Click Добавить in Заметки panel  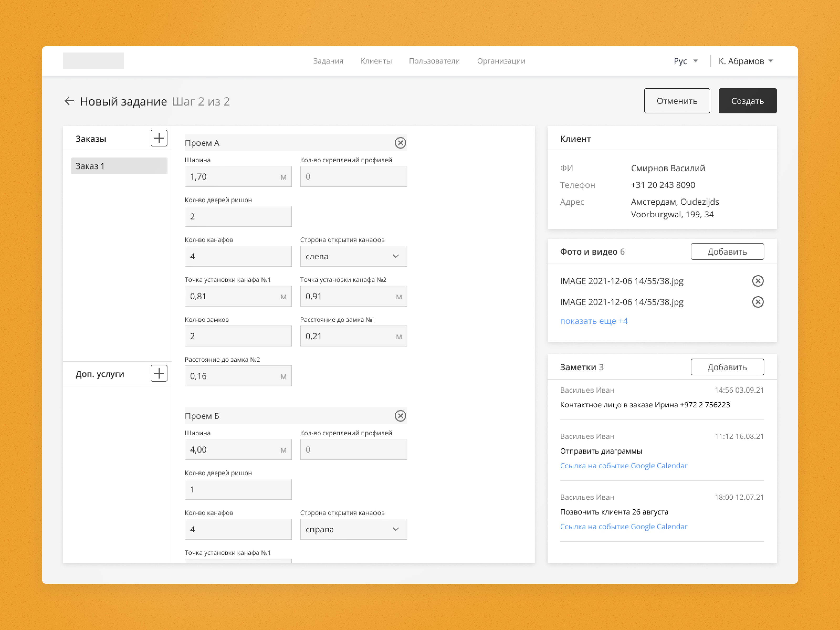click(x=727, y=367)
